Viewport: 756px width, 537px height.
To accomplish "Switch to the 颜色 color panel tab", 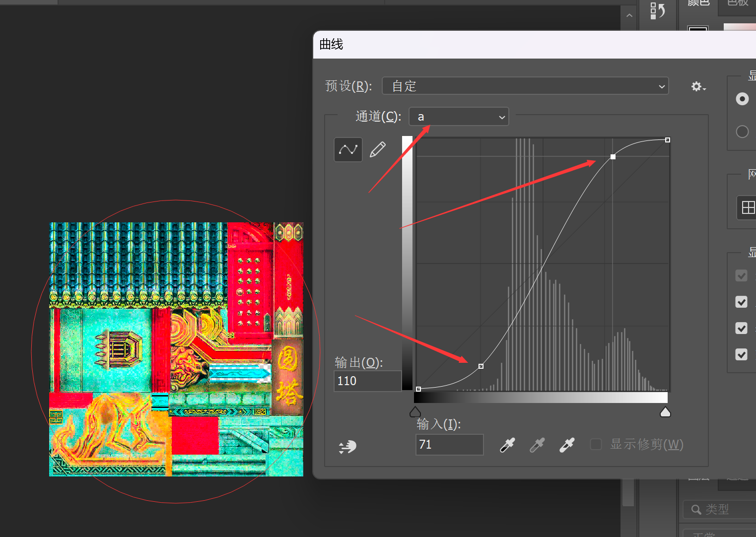I will pyautogui.click(x=698, y=3).
